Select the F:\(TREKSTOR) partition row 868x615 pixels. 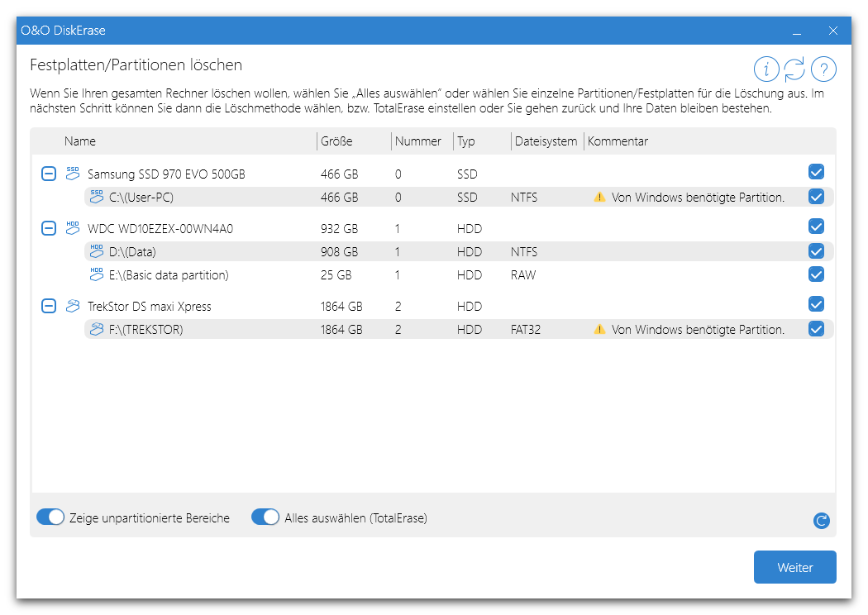coord(458,329)
